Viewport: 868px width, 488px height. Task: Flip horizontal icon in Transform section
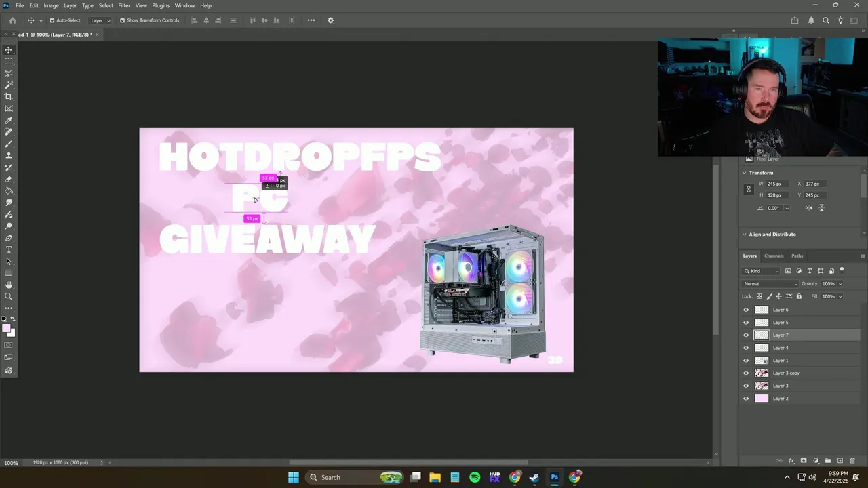click(809, 208)
